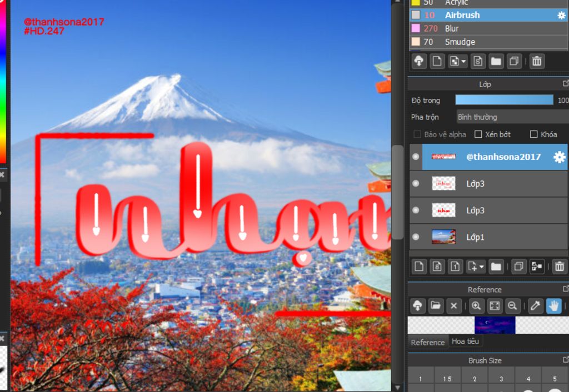
Task: Toggle visibility of upper Lớp3 layer
Action: 416,183
